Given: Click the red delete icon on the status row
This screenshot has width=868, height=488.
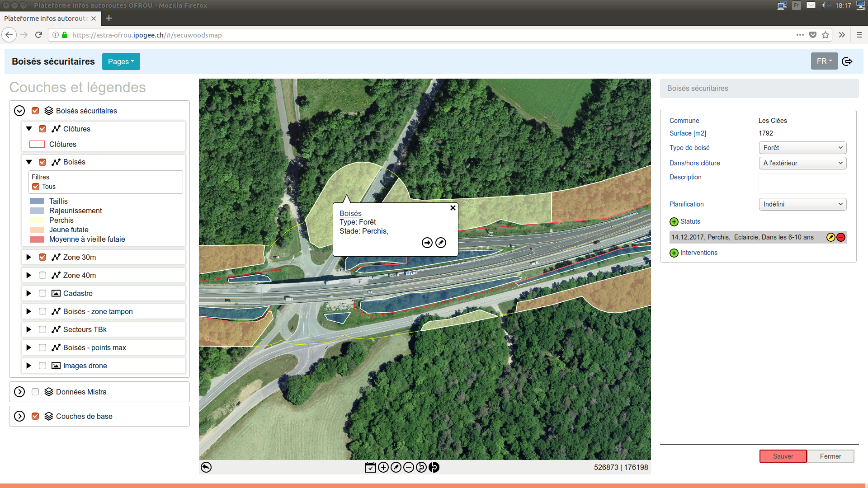Looking at the screenshot, I should click(x=841, y=237).
